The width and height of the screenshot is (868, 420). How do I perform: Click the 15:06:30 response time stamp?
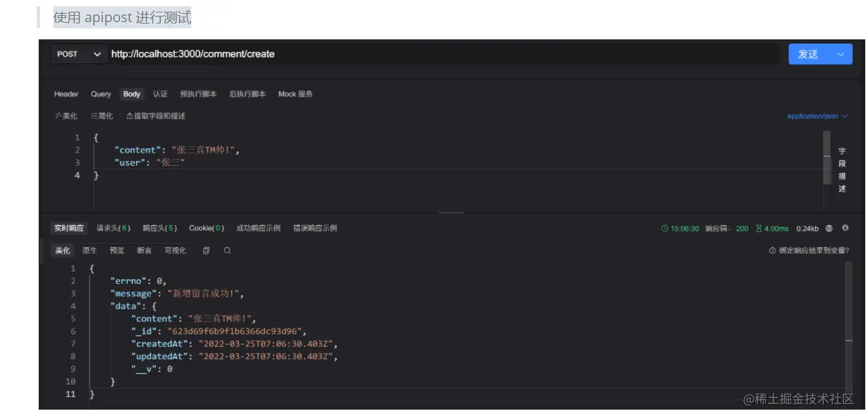(680, 229)
